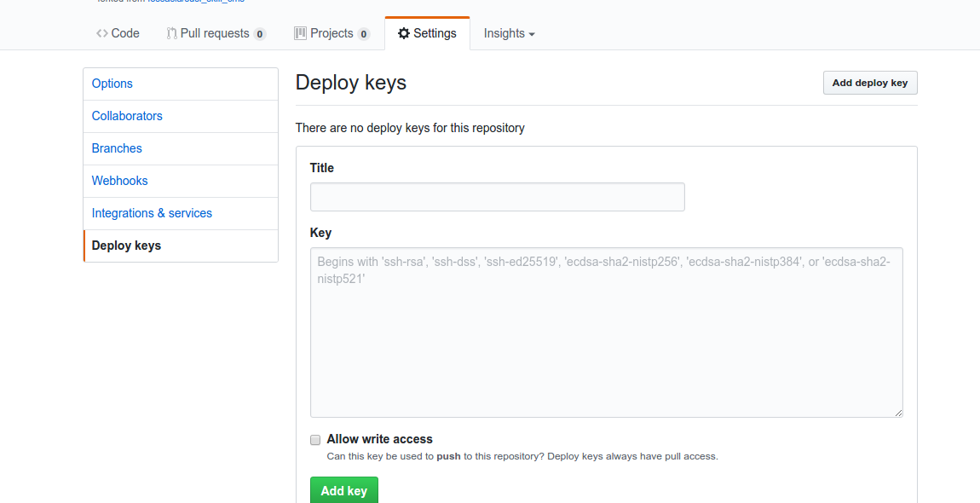Focus the Title input field

pos(498,197)
